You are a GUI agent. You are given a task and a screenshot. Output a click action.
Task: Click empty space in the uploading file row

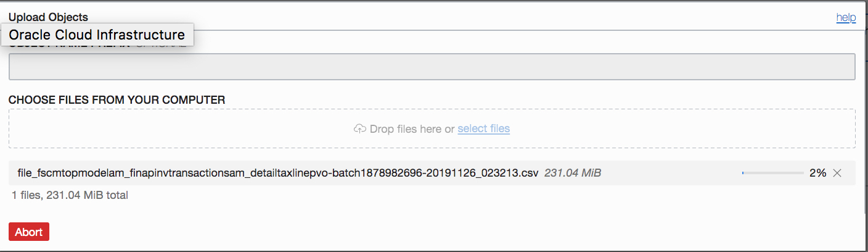672,174
